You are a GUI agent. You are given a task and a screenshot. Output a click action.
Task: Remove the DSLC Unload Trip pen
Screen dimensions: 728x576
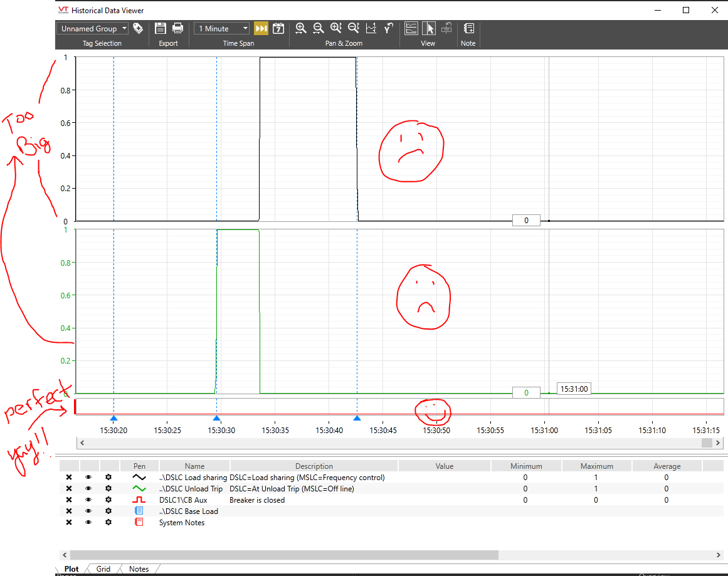(69, 488)
